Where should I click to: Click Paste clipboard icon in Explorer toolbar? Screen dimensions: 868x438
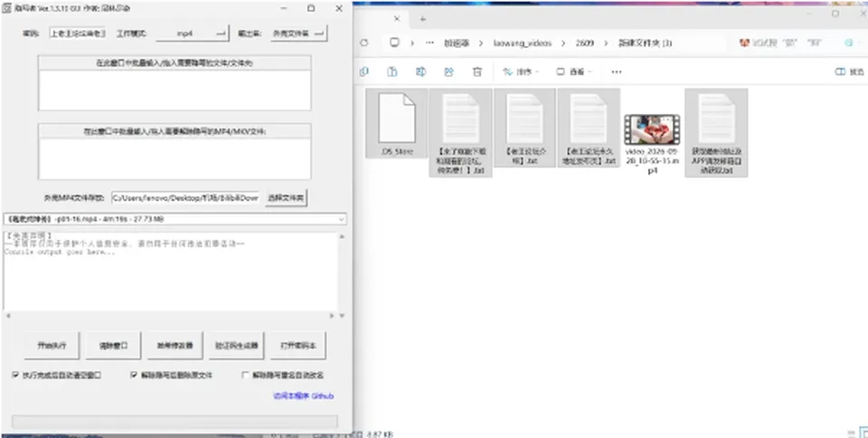392,71
